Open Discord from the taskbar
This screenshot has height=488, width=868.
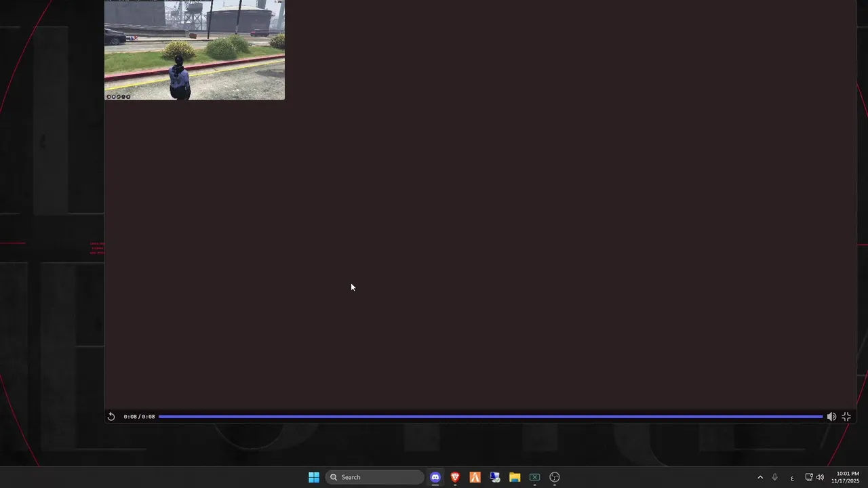pyautogui.click(x=435, y=477)
